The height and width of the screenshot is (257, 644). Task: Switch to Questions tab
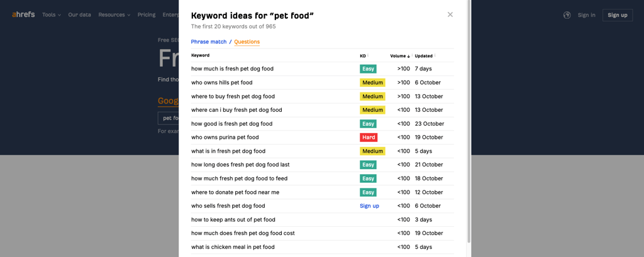point(247,42)
